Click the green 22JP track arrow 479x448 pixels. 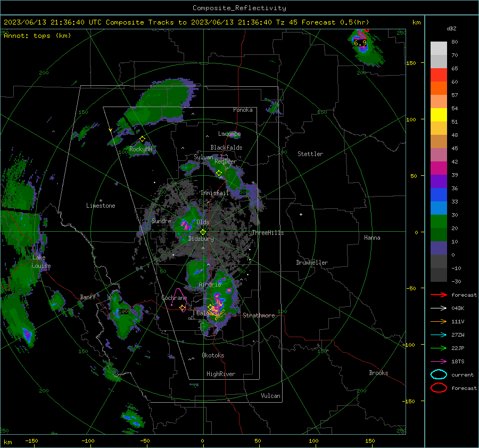click(x=439, y=348)
